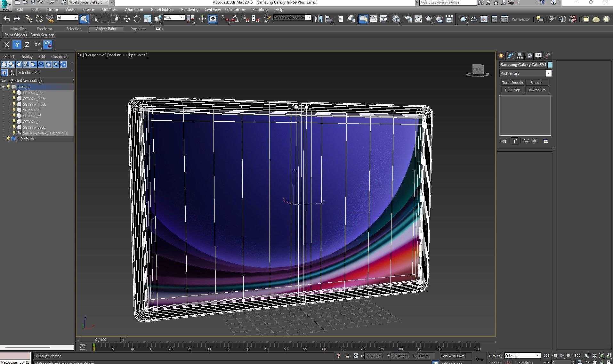Open the [Realistic + Edged Faces] viewport shading menu
613x364 pixels.
pos(127,55)
